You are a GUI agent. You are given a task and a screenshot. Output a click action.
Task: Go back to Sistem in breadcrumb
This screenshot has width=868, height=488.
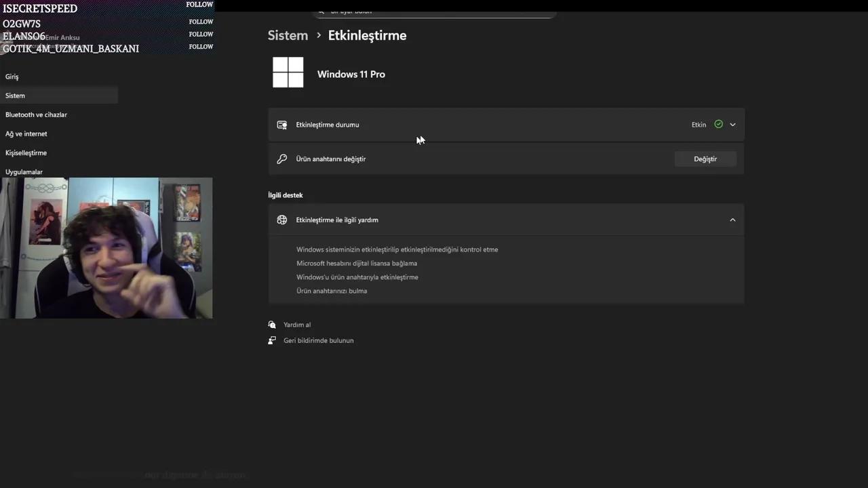coord(288,35)
